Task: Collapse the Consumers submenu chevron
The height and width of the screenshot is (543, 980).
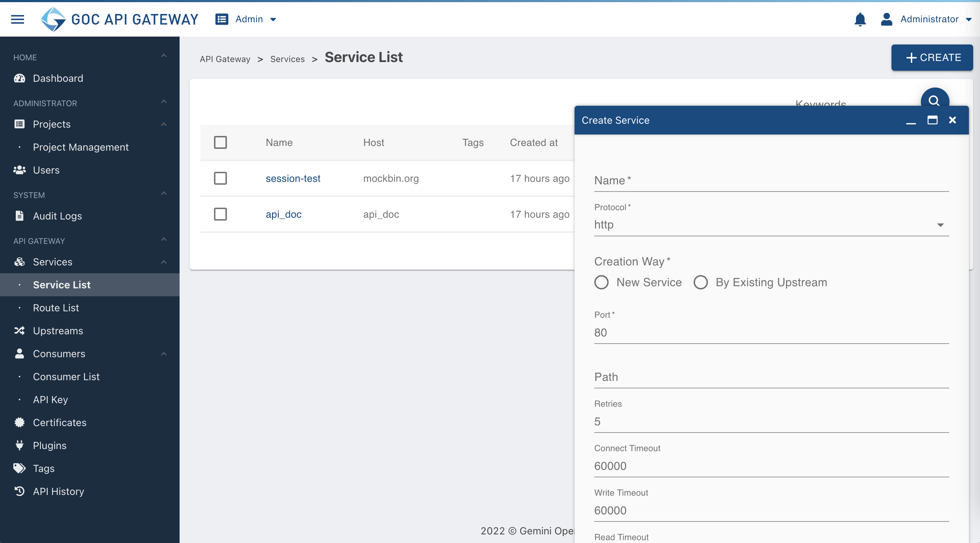Action: click(163, 354)
